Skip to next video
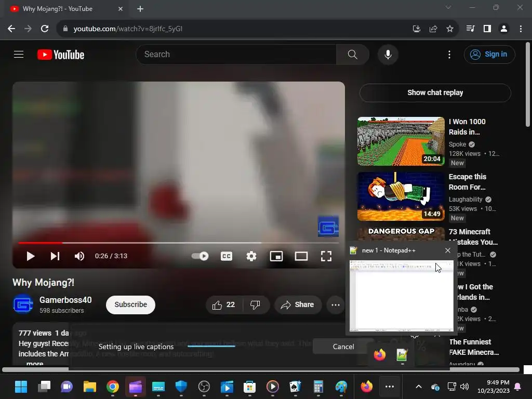This screenshot has width=532, height=399. (x=55, y=256)
